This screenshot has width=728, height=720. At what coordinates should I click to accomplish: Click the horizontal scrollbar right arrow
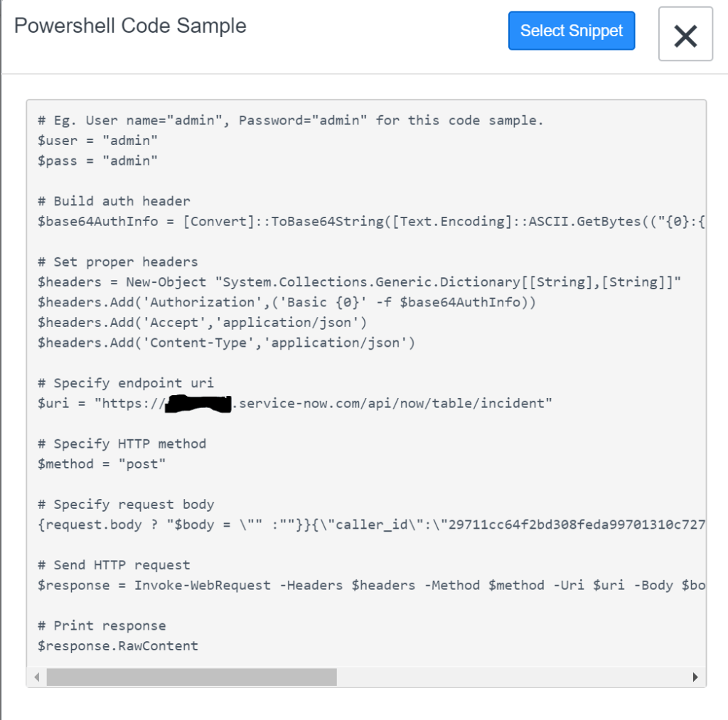(x=695, y=678)
